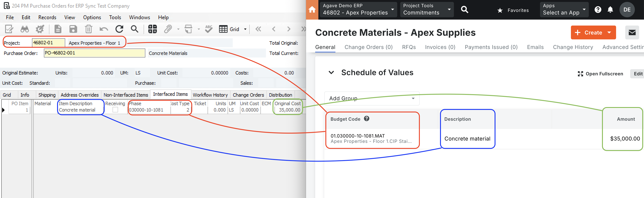
Task: Click the Project number field 46802-01
Action: (x=49, y=43)
